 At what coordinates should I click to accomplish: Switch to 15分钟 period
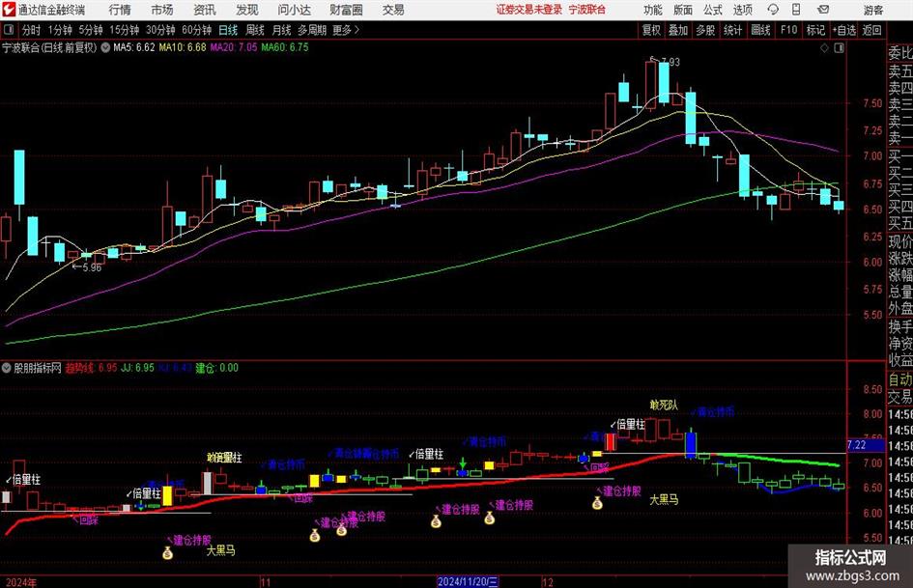click(x=124, y=30)
